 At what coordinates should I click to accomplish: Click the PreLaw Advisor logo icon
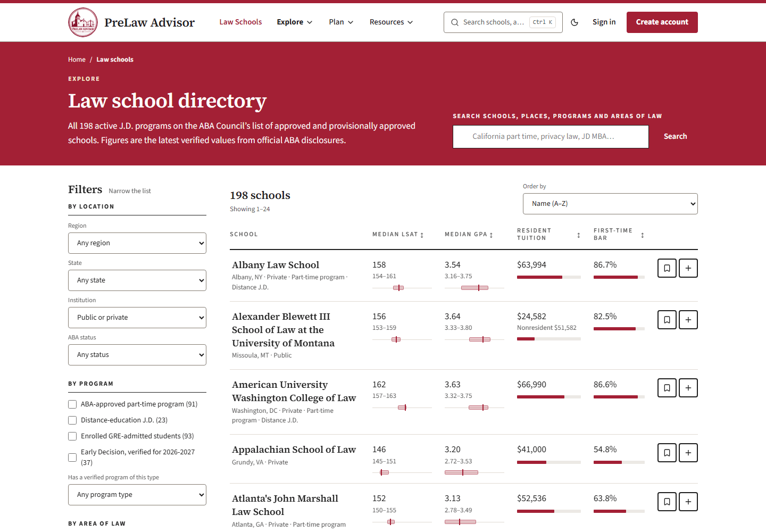[83, 22]
